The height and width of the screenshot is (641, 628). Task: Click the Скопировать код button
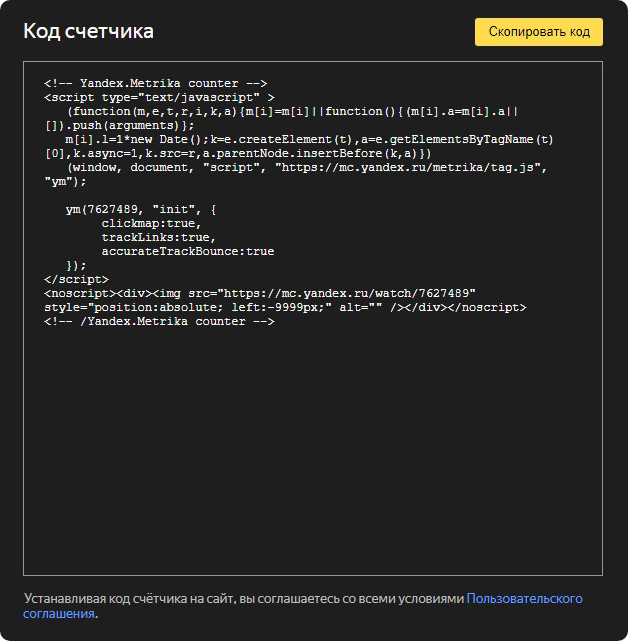[x=538, y=32]
